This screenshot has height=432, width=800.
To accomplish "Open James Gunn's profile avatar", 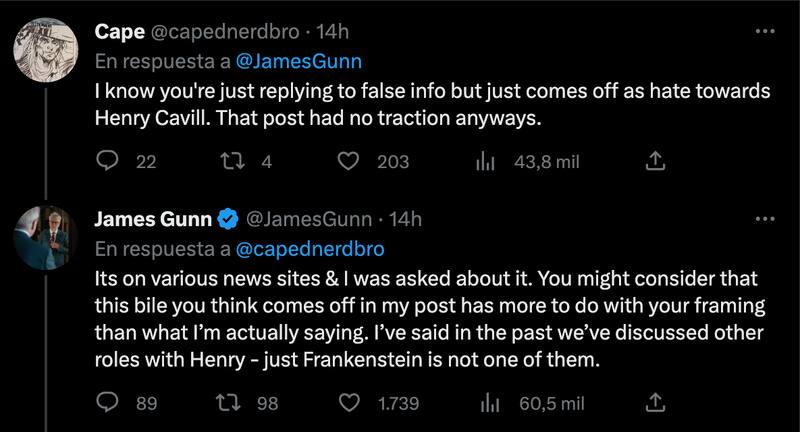I will pos(46,235).
